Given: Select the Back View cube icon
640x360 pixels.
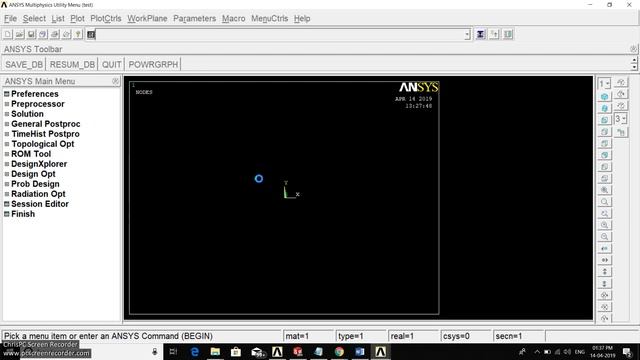Looking at the screenshot, I should click(604, 155).
